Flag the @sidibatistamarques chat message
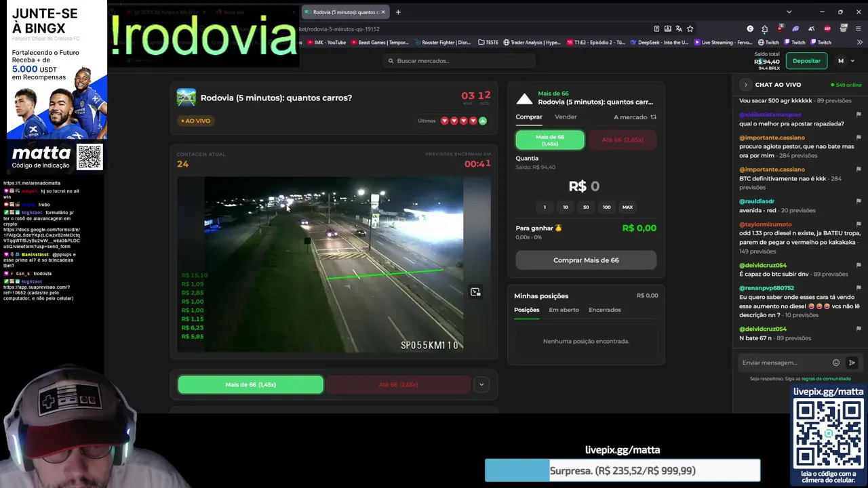 coord(859,115)
